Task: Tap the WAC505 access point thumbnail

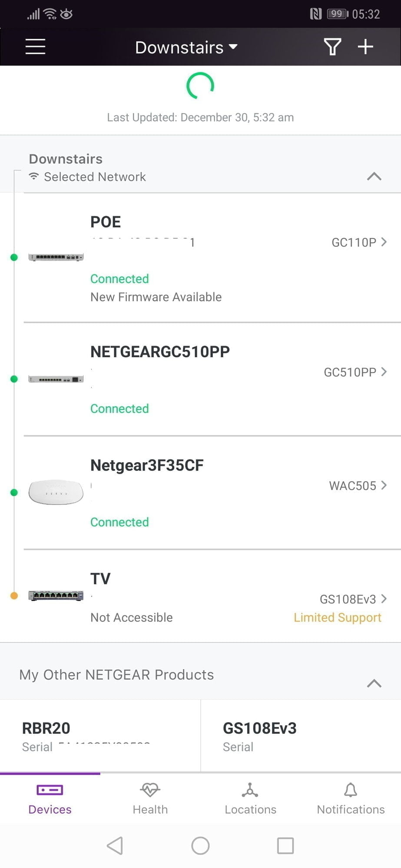Action: pos(56,492)
